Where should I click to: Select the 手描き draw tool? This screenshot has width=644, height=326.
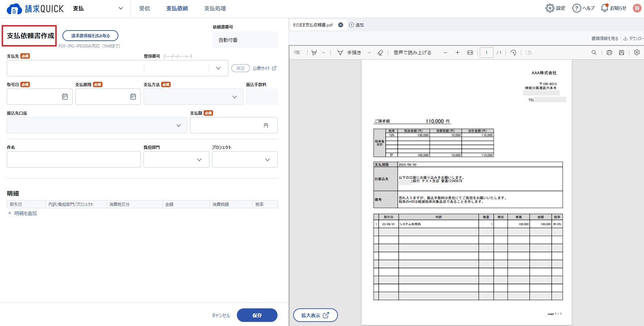[349, 53]
